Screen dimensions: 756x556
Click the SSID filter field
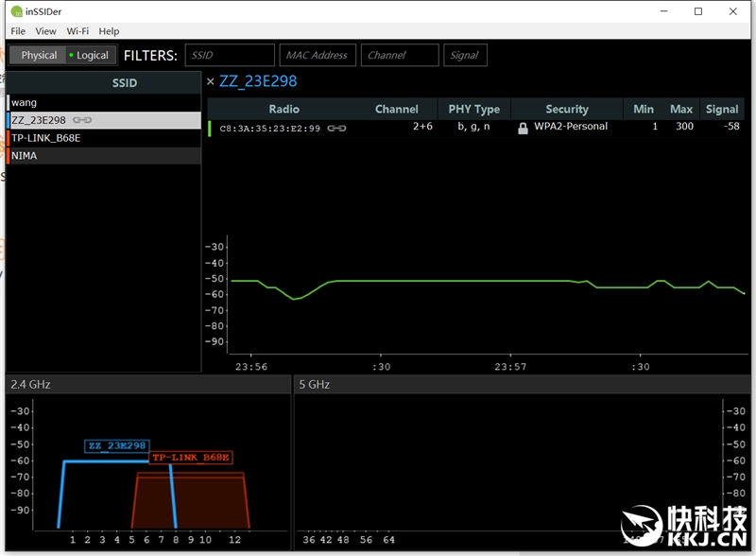click(x=230, y=55)
